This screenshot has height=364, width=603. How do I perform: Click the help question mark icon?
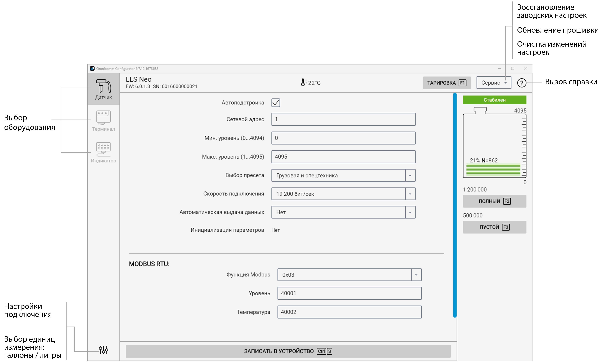tap(522, 83)
